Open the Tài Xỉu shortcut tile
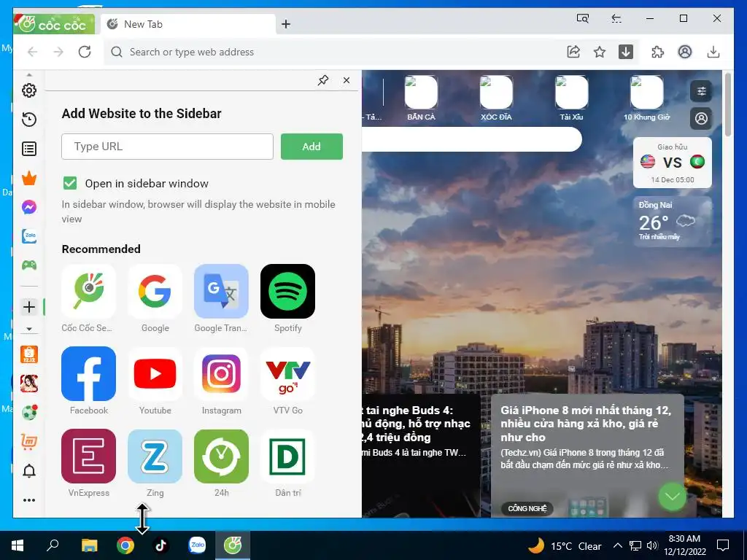The width and height of the screenshot is (747, 560). click(x=572, y=98)
